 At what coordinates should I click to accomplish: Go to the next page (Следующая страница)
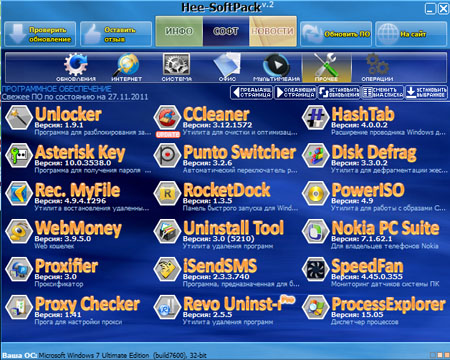click(x=295, y=92)
